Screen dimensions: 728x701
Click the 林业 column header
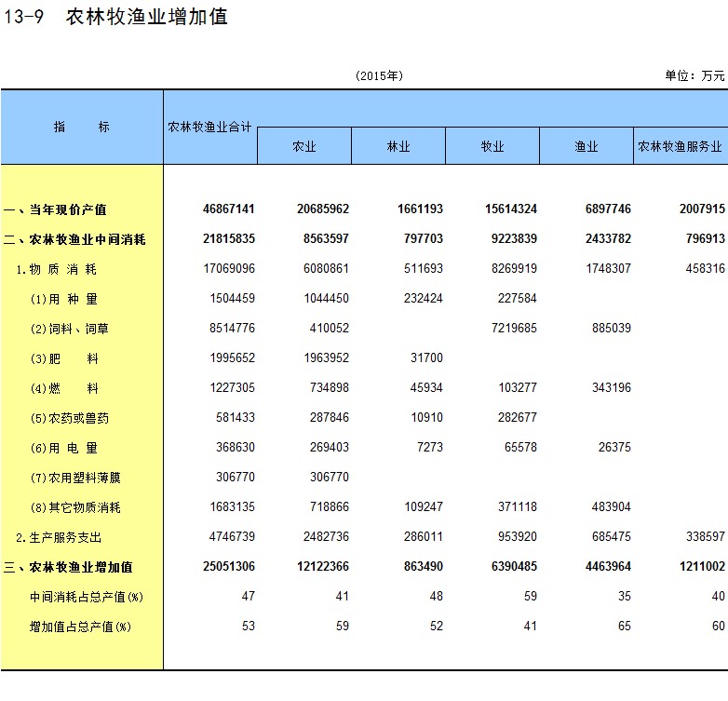pos(398,146)
